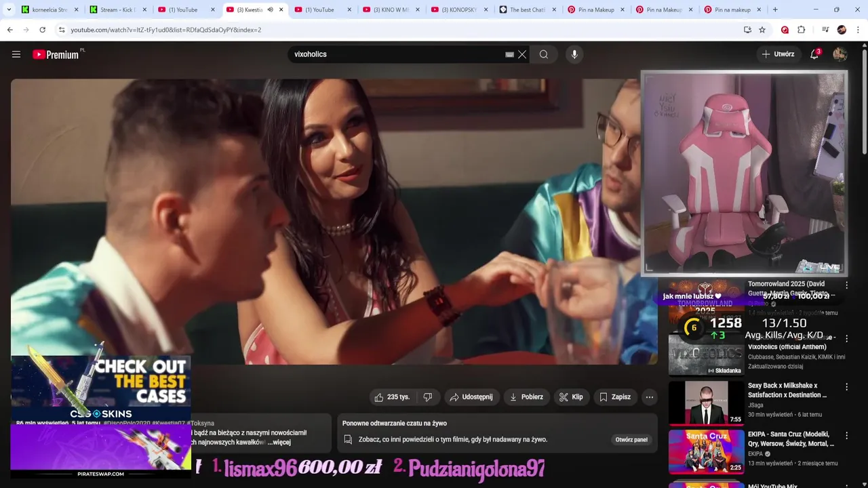
Task: Open EKIPA - Santa Cruz title link
Action: pyautogui.click(x=791, y=439)
